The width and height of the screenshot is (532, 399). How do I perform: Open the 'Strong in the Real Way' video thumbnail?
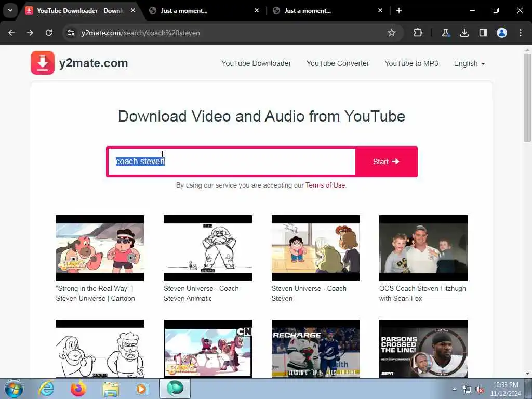(100, 248)
